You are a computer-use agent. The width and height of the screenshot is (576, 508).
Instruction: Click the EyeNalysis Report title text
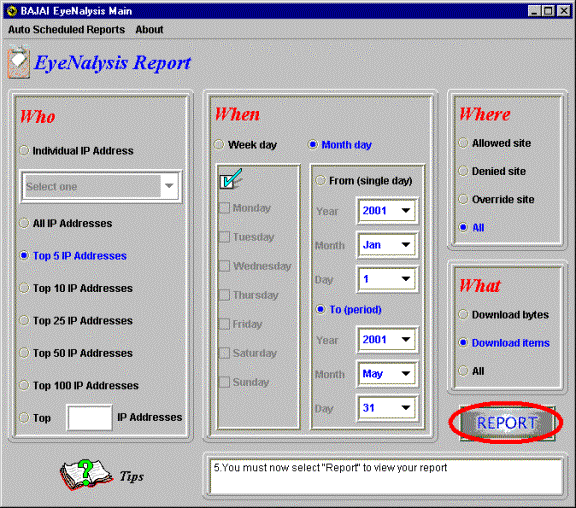(x=112, y=63)
